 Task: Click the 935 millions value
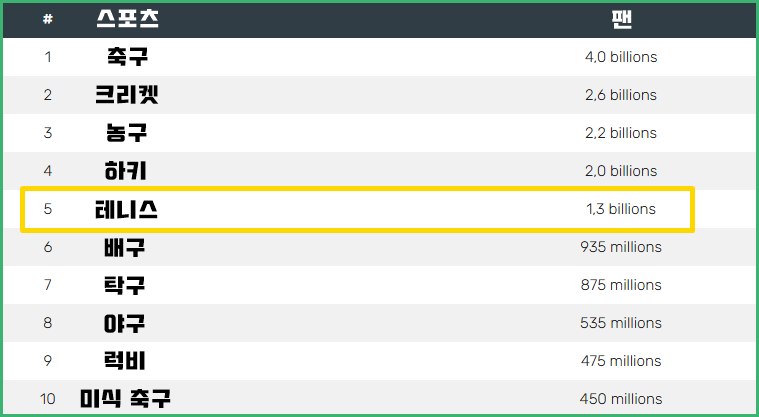[x=621, y=247]
